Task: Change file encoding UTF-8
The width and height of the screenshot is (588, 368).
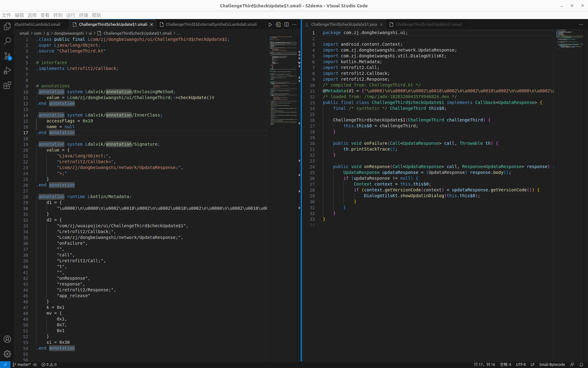Action: click(521, 365)
